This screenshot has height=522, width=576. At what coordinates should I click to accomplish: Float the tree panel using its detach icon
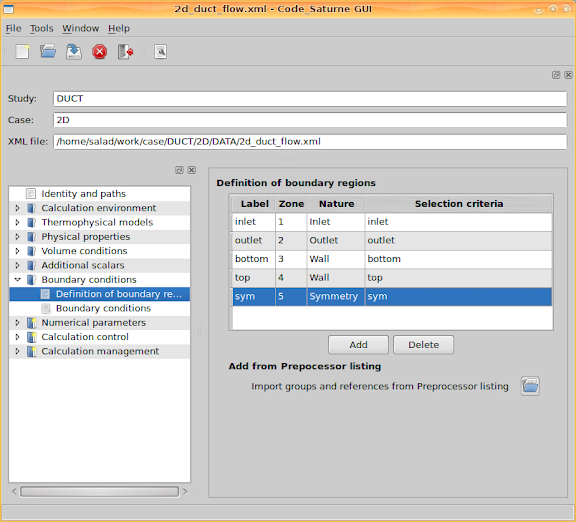179,170
